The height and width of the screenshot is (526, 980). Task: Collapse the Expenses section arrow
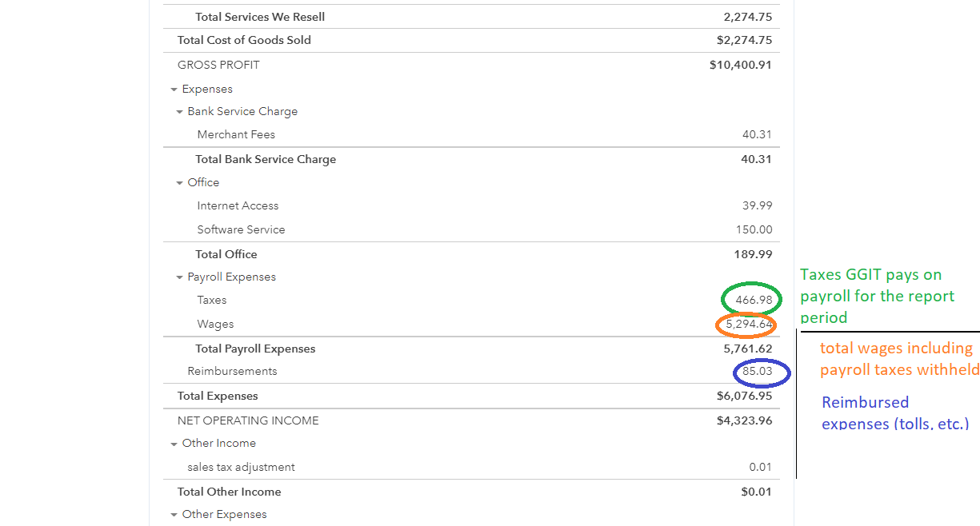[174, 90]
